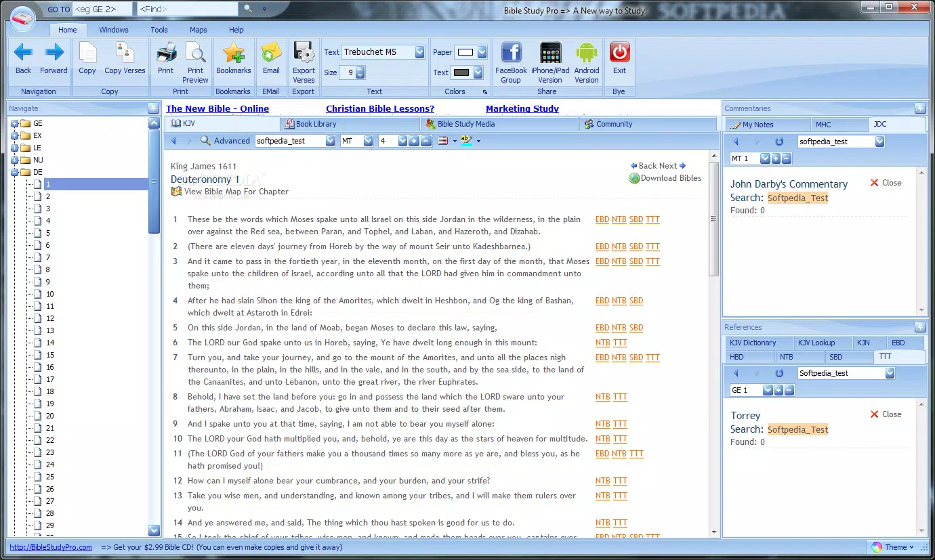Click the refresh arrow in References toolbar
935x560 pixels.
pyautogui.click(x=779, y=373)
